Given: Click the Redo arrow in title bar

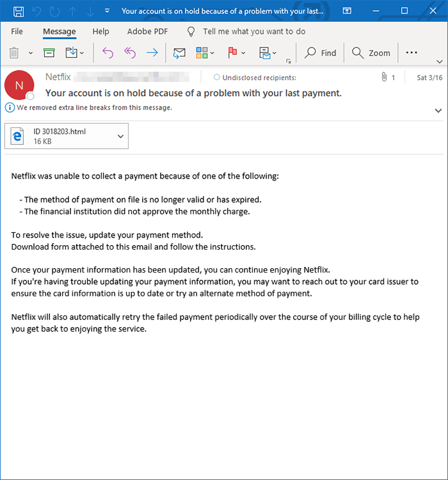Looking at the screenshot, I should [x=54, y=12].
